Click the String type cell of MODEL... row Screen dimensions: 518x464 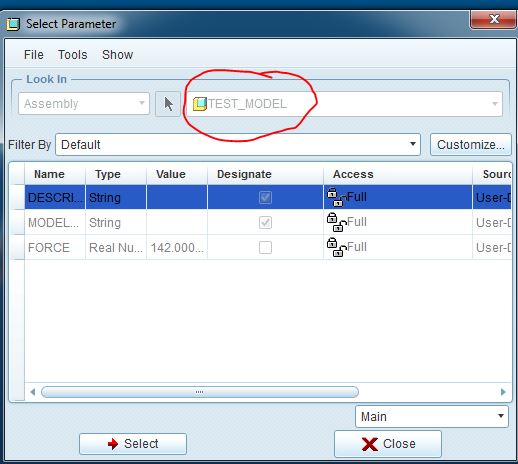tap(116, 222)
